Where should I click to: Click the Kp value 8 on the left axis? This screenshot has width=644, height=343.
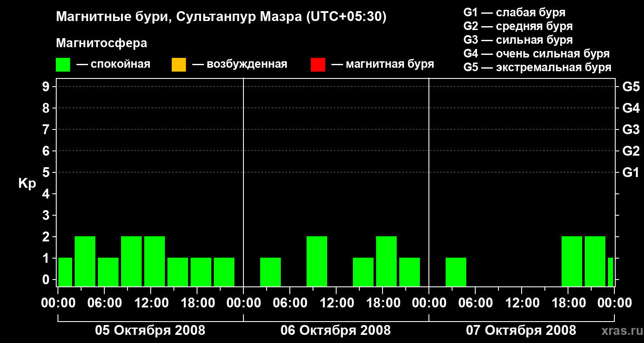(47, 108)
